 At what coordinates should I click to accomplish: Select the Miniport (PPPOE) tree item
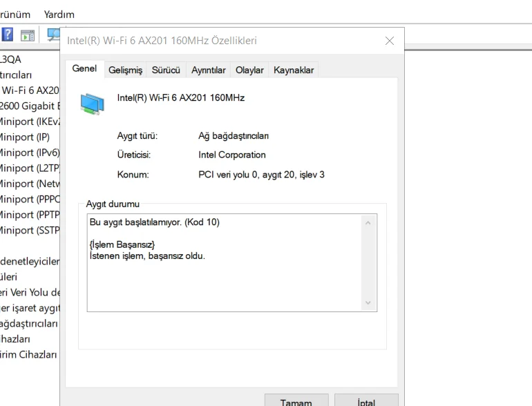click(30, 200)
